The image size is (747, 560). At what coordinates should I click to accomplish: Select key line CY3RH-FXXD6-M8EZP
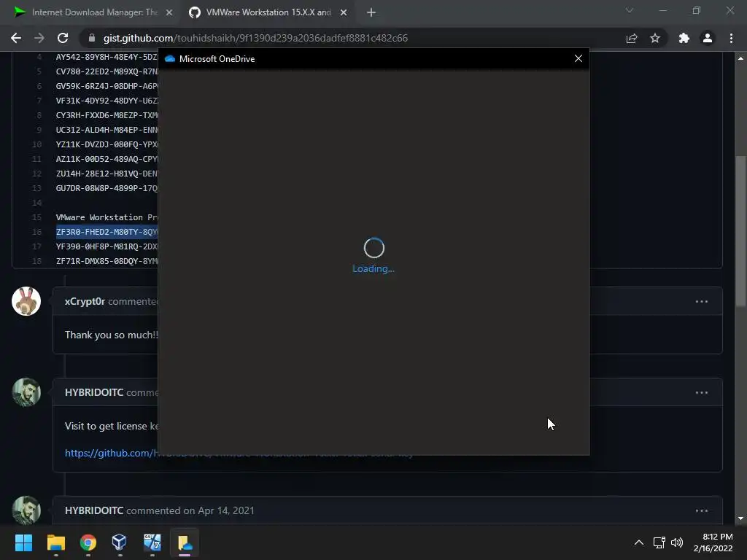(x=107, y=115)
